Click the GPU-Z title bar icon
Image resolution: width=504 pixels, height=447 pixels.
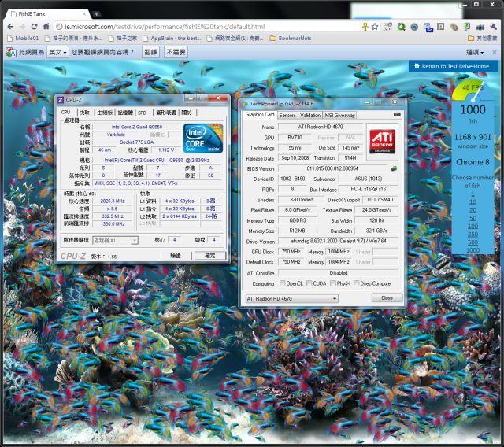(x=245, y=104)
